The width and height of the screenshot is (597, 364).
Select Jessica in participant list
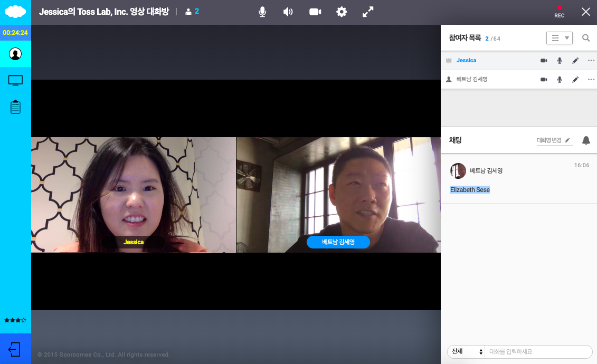pyautogui.click(x=466, y=61)
